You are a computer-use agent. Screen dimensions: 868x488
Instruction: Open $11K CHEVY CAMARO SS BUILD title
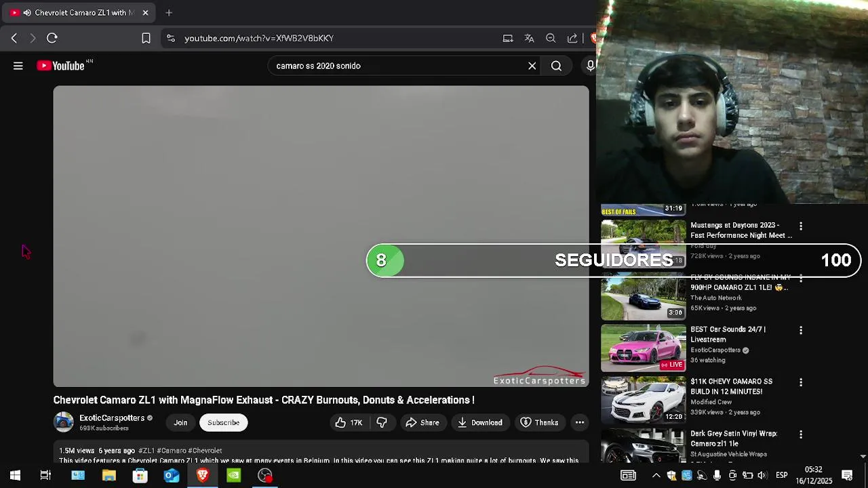click(x=731, y=386)
